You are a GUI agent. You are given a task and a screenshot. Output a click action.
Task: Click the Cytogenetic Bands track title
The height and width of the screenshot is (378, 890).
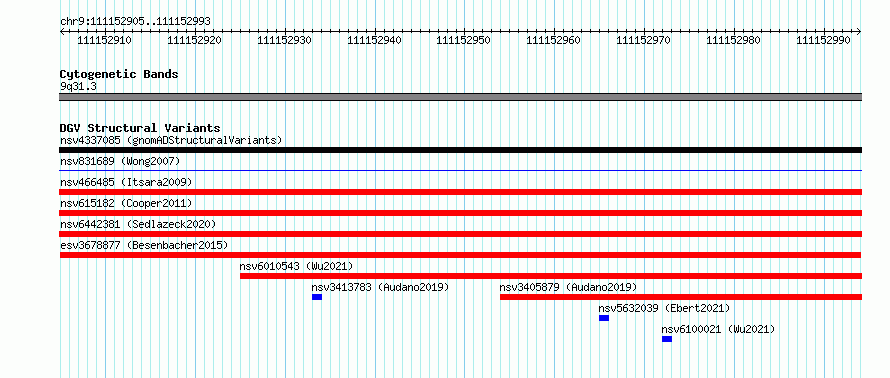pyautogui.click(x=119, y=74)
